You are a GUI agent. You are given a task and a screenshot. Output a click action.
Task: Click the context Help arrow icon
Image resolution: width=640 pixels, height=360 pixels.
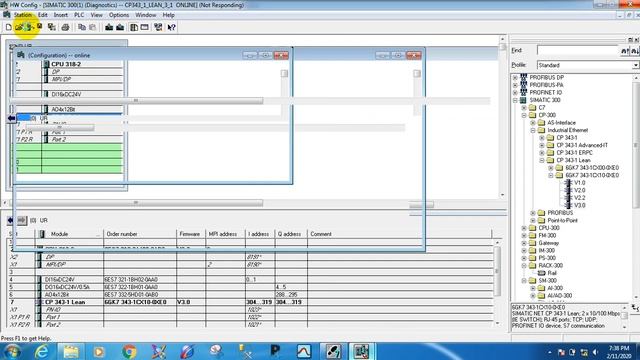point(171,27)
